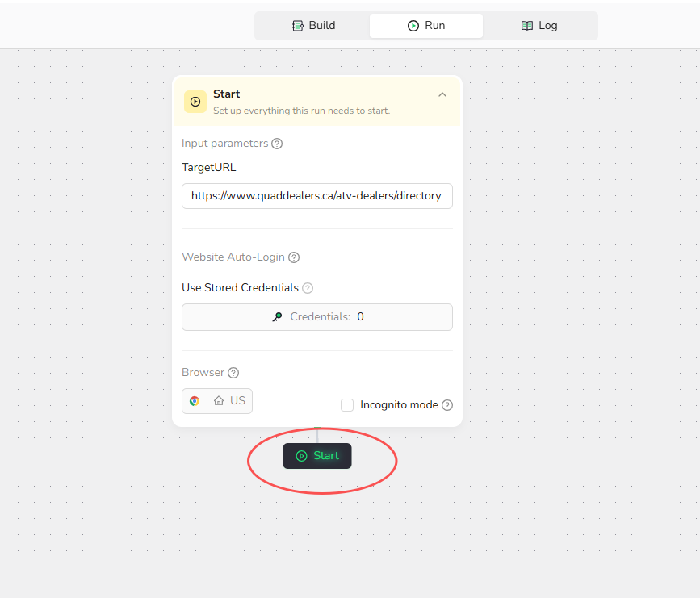Show help for Website Auto-Login
The width and height of the screenshot is (700, 598).
[x=294, y=257]
